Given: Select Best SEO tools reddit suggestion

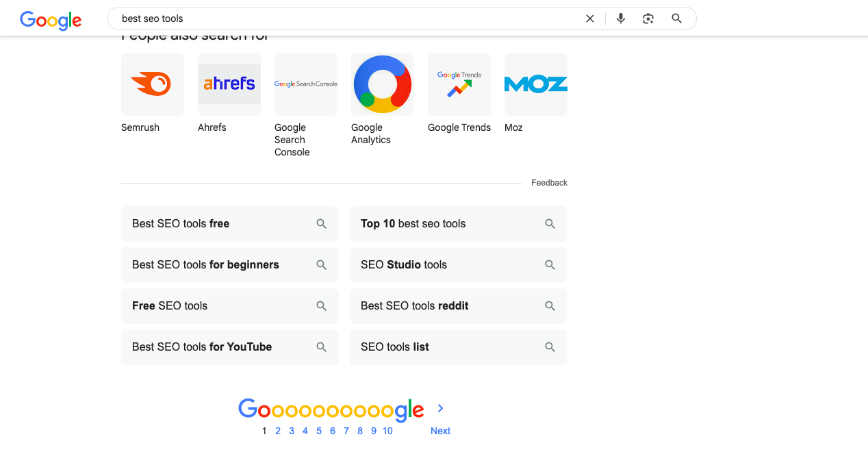Looking at the screenshot, I should point(459,306).
